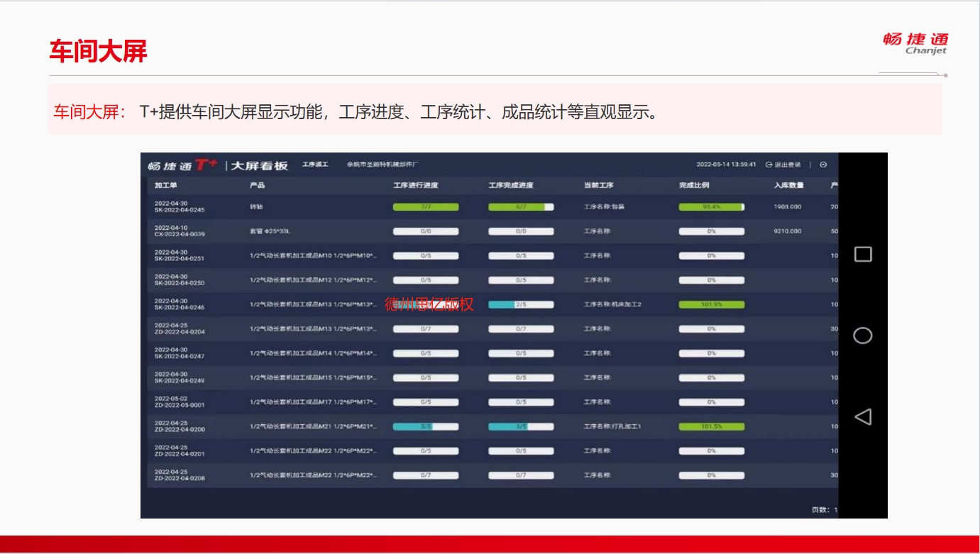Click the 入库数量 column header

pyautogui.click(x=788, y=185)
